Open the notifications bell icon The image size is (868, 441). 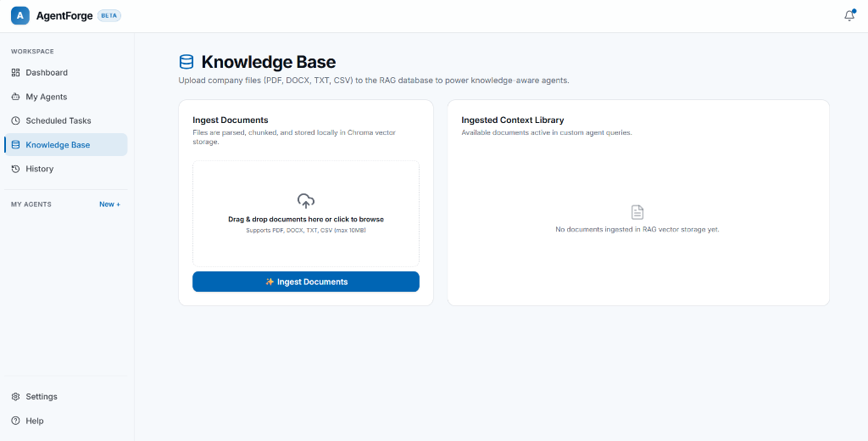point(849,15)
